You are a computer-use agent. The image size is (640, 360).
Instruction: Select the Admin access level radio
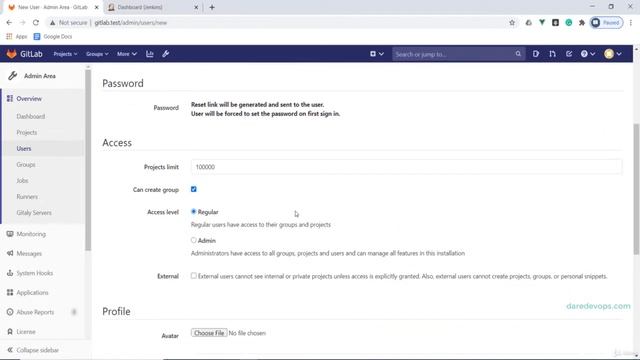[193, 240]
